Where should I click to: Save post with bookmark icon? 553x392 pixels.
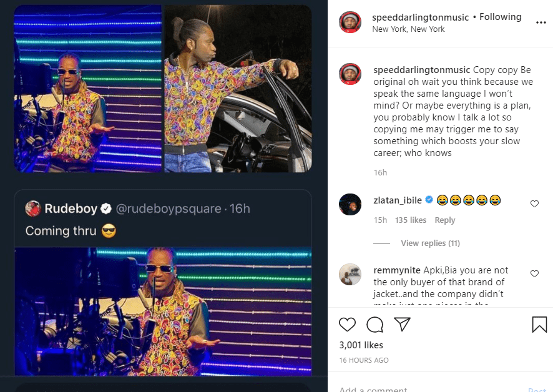(x=539, y=325)
